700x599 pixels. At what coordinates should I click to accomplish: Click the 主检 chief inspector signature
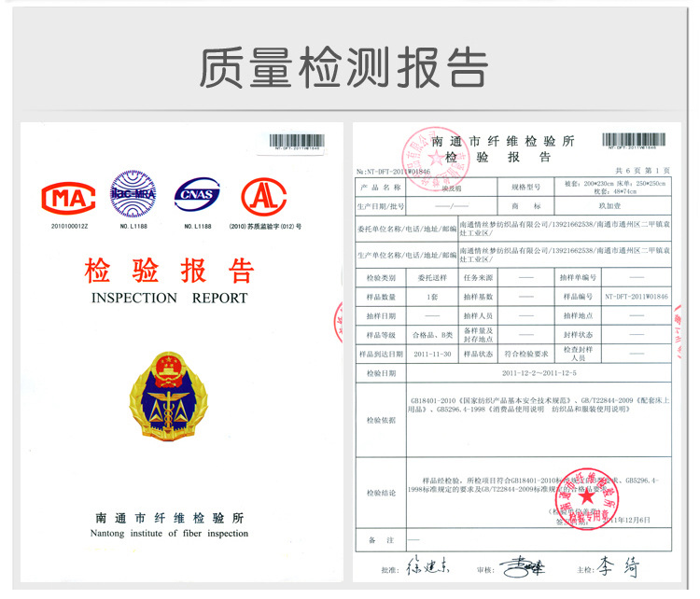click(619, 566)
